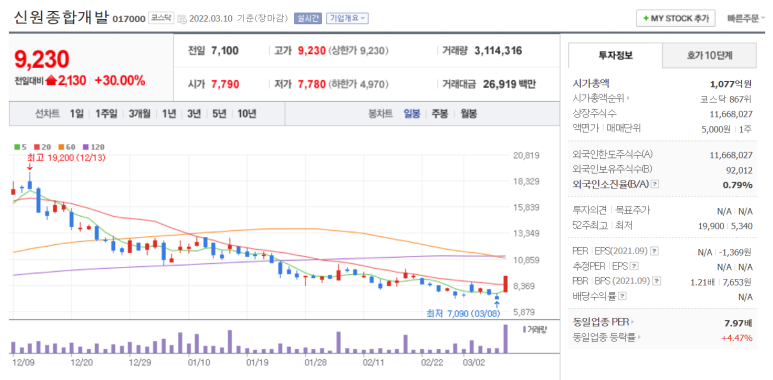Open help icon beside 배당수익률
Image resolution: width=773 pixels, height=380 pixels.
(623, 296)
